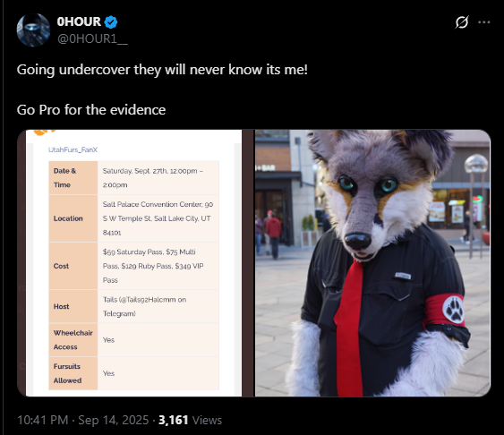Screen dimensions: 504x435
Task: Click the paw print armband in photo
Action: pos(445,311)
